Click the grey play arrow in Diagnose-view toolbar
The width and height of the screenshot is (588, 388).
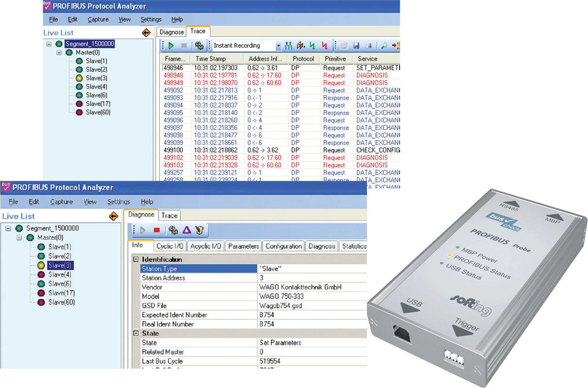click(143, 230)
